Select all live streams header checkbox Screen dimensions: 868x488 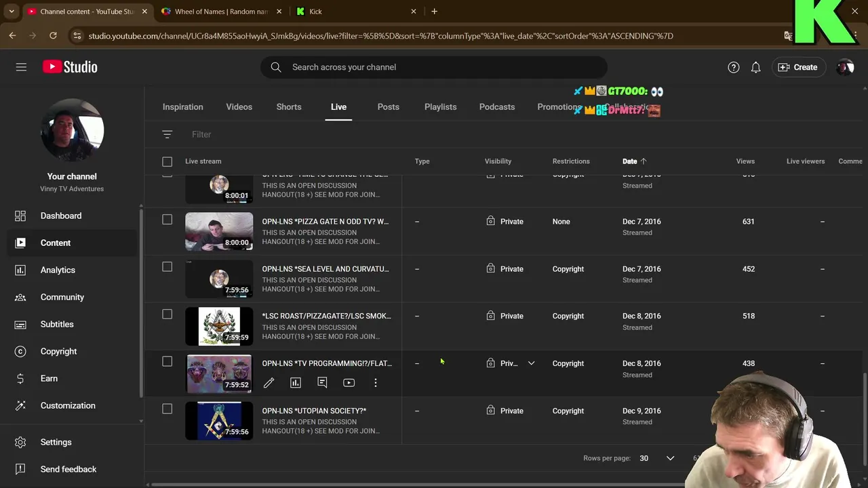[167, 161]
